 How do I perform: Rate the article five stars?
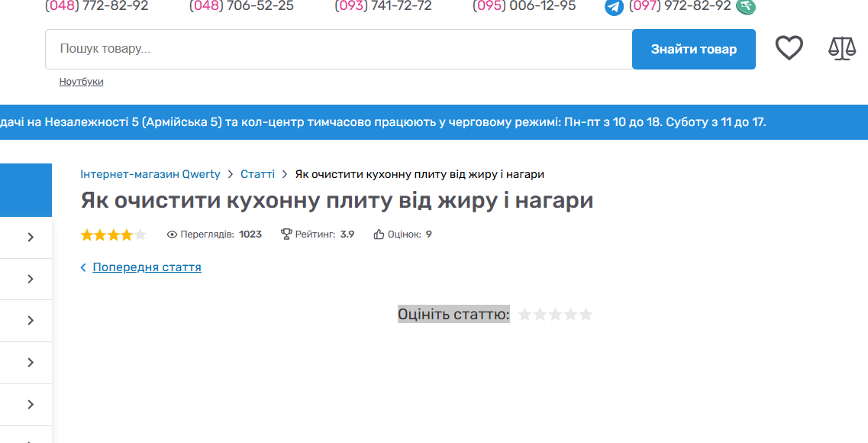[x=586, y=315]
